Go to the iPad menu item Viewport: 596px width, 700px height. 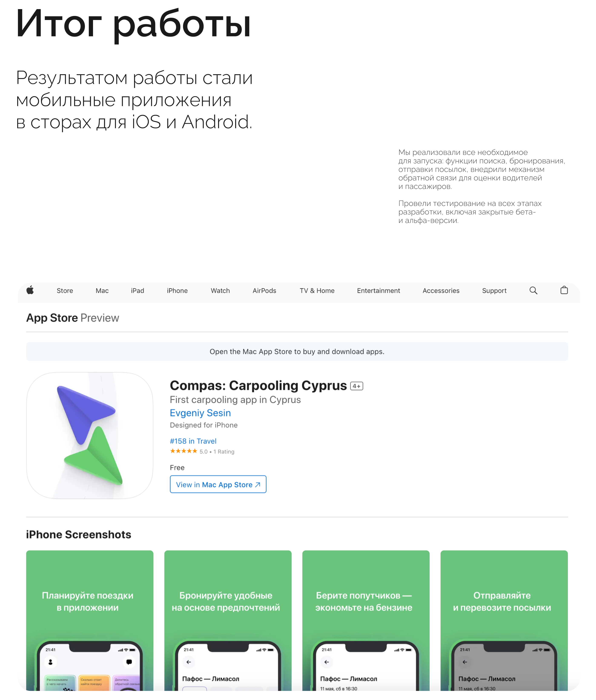click(138, 291)
